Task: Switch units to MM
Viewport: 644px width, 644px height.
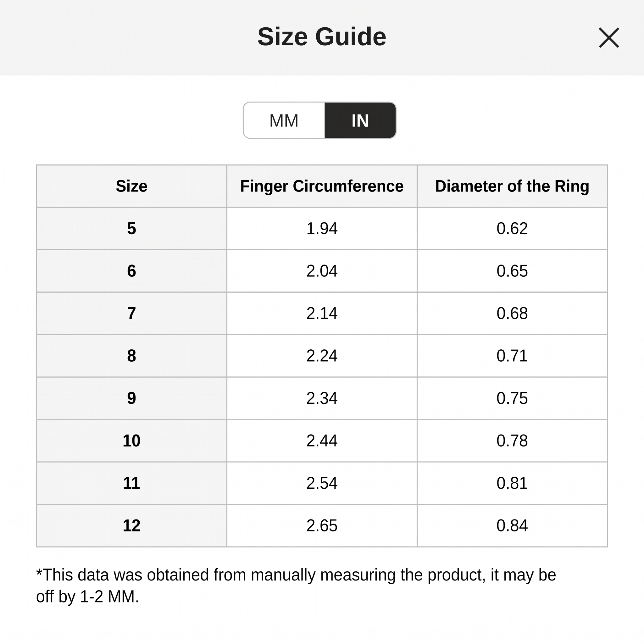Action: click(x=284, y=120)
